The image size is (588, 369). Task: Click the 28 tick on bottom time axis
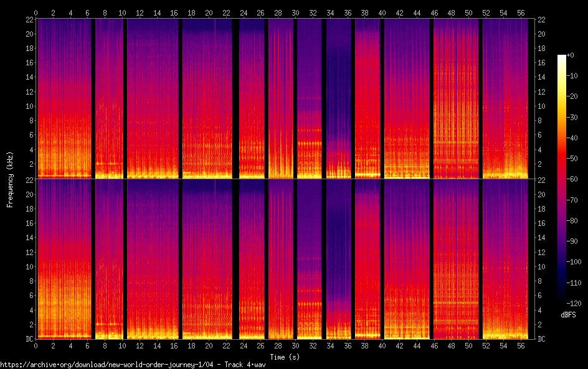(278, 345)
